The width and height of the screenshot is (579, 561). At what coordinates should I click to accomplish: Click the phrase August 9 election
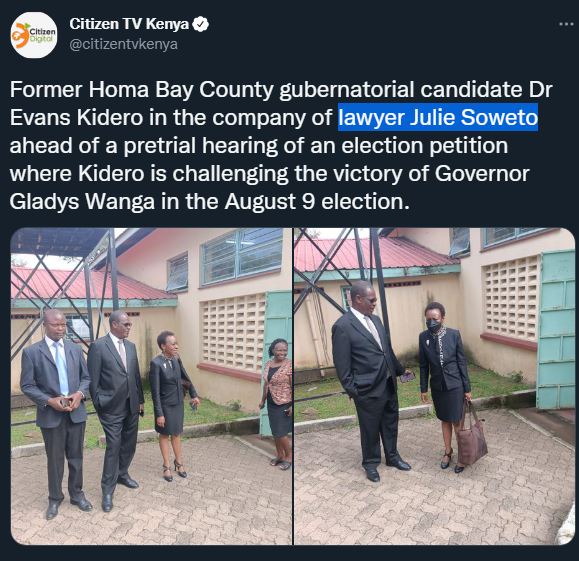[317, 202]
